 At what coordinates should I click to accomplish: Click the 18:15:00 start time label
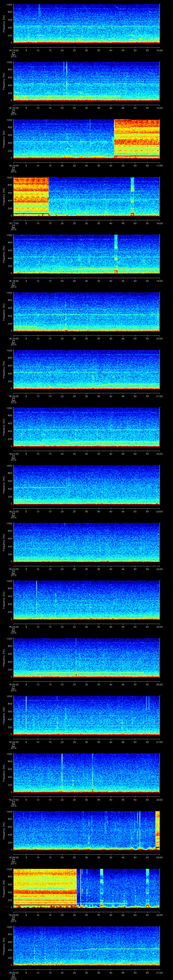click(x=13, y=108)
